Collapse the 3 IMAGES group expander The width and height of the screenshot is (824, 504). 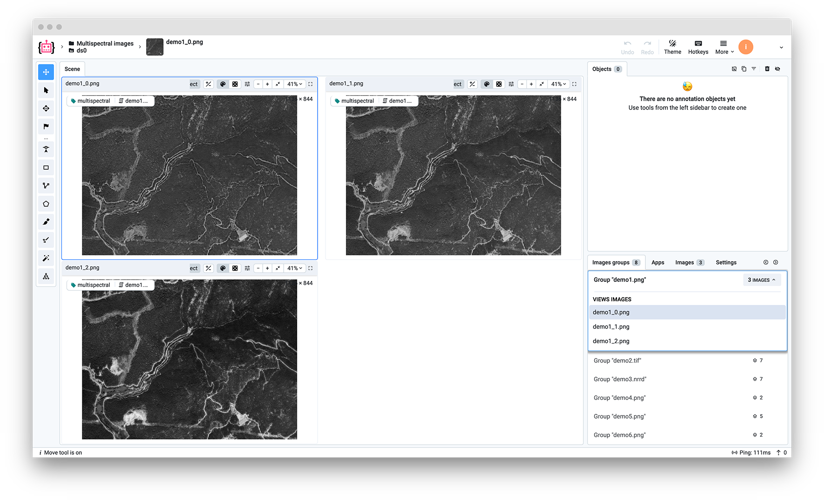click(x=761, y=280)
